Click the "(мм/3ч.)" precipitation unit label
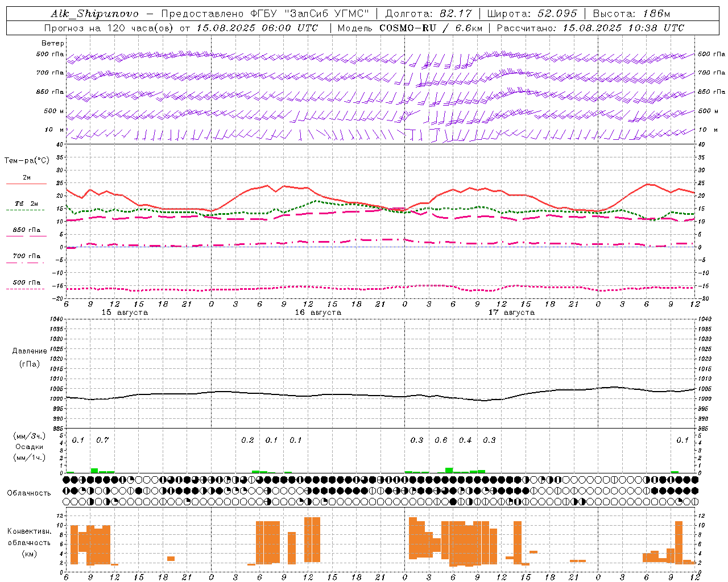This screenshot has width=728, height=582. point(30,436)
